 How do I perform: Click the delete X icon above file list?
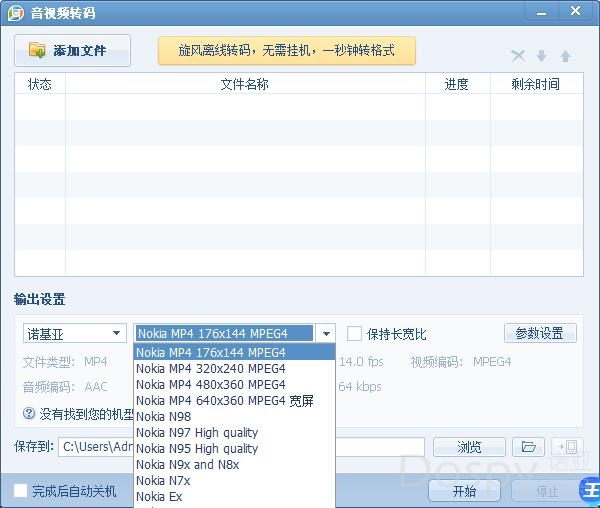pyautogui.click(x=518, y=56)
